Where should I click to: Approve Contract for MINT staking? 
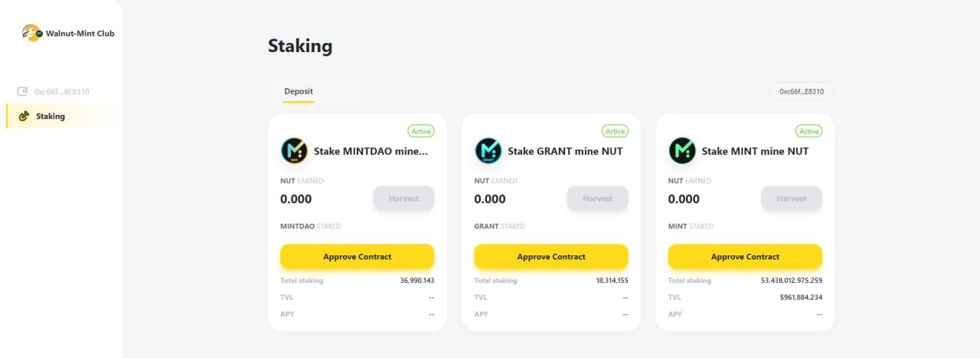click(x=745, y=257)
